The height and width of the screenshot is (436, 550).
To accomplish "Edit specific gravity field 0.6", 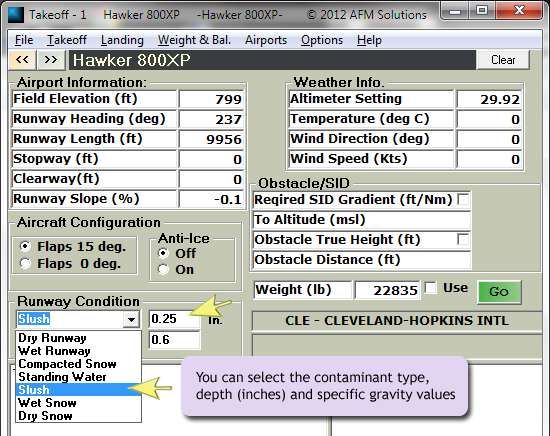I will coord(174,340).
